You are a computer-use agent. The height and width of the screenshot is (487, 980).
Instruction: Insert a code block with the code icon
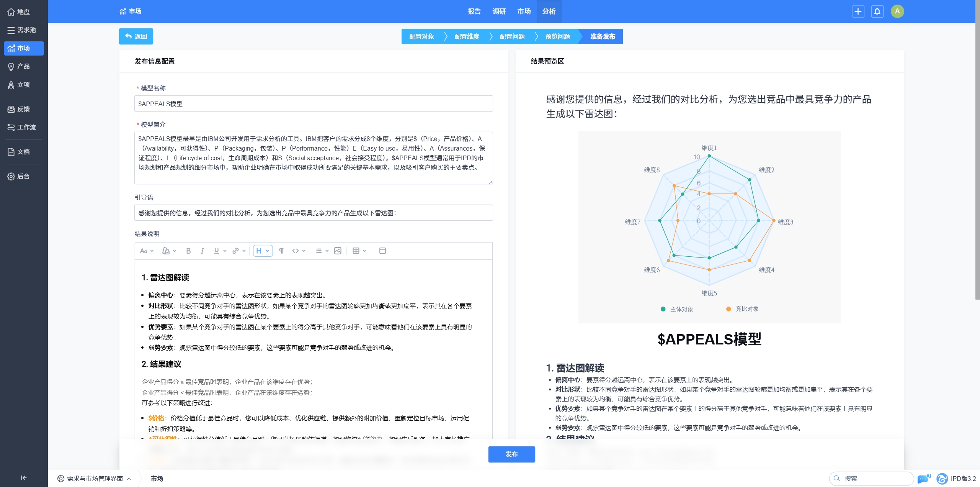point(295,251)
